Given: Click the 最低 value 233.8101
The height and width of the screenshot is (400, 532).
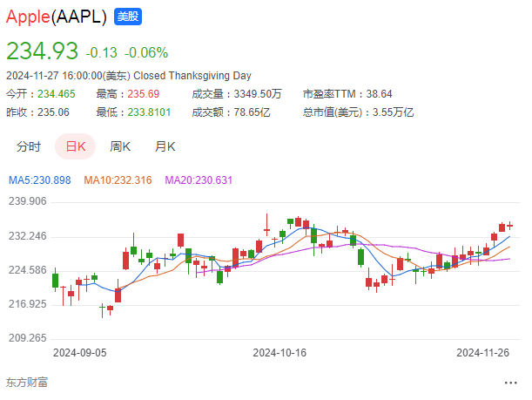Looking at the screenshot, I should coord(149,112).
